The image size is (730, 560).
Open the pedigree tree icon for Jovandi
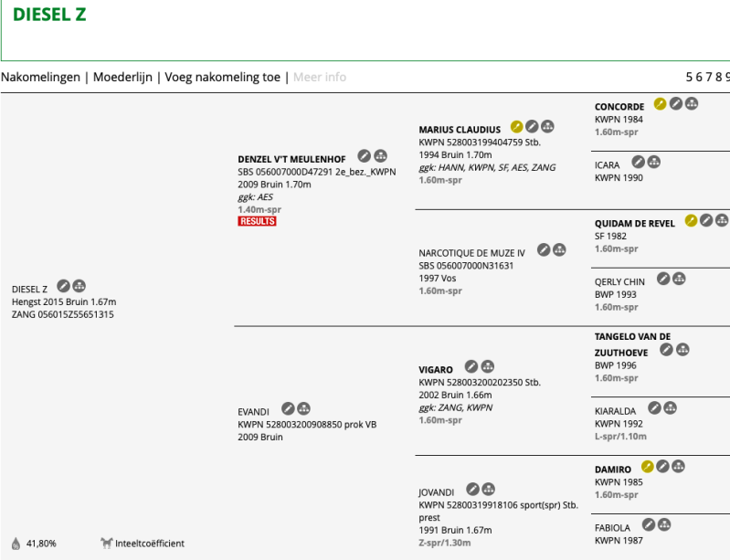pos(489,489)
